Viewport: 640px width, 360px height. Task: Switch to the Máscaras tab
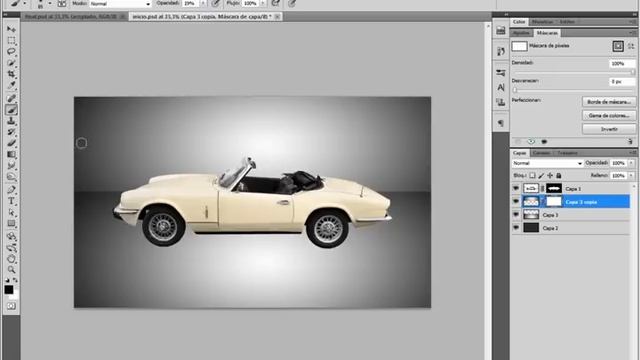(547, 33)
